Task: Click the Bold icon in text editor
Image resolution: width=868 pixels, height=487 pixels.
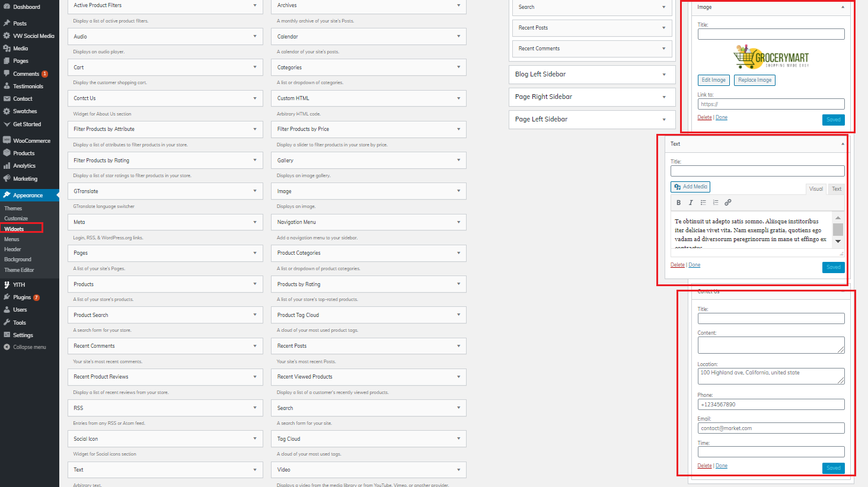Action: [678, 203]
